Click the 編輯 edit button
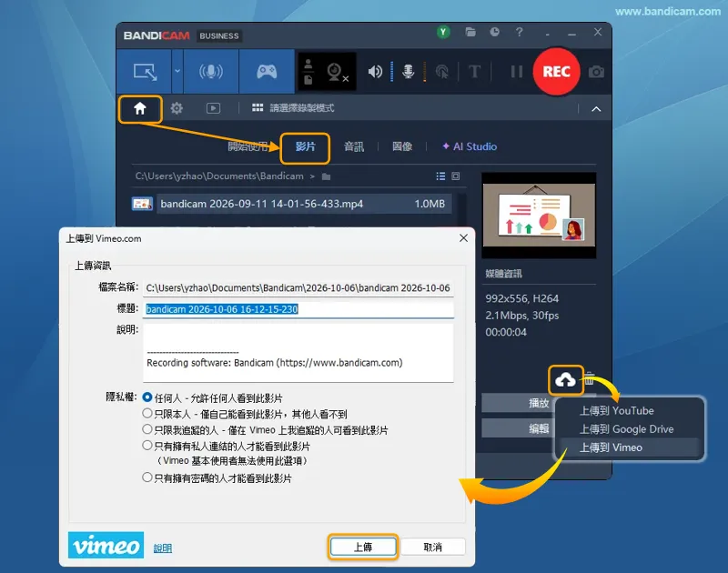 point(516,428)
